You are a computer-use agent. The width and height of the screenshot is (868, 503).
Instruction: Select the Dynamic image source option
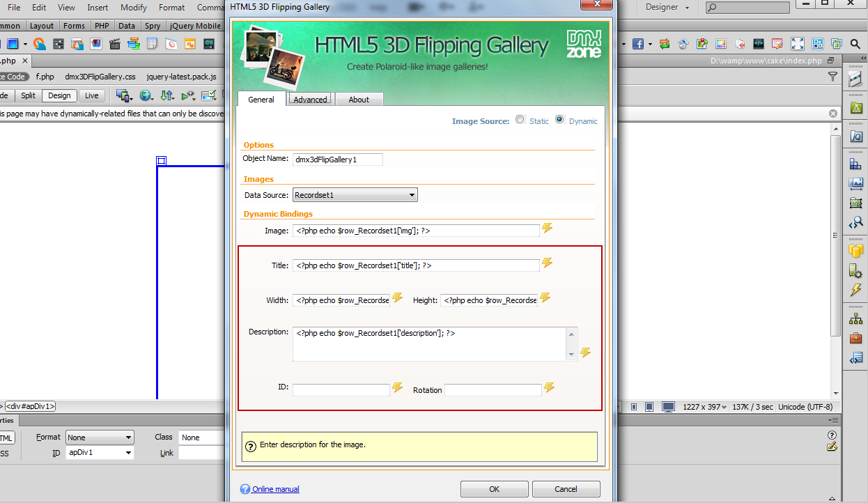pyautogui.click(x=559, y=120)
